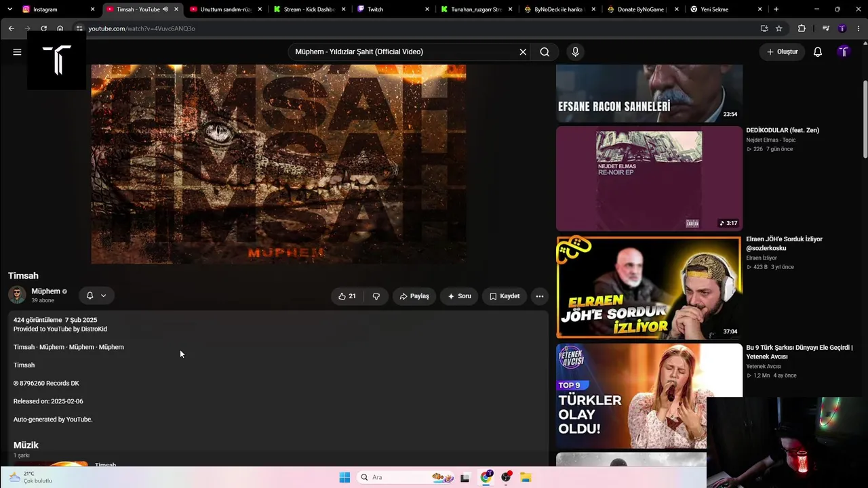Close the Twitch tab
The image size is (868, 488).
click(427, 9)
